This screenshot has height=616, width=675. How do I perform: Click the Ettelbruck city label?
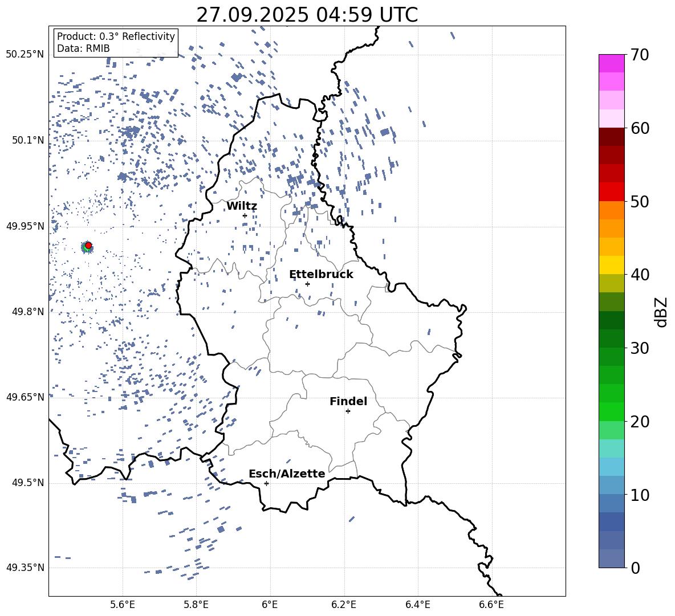(321, 275)
